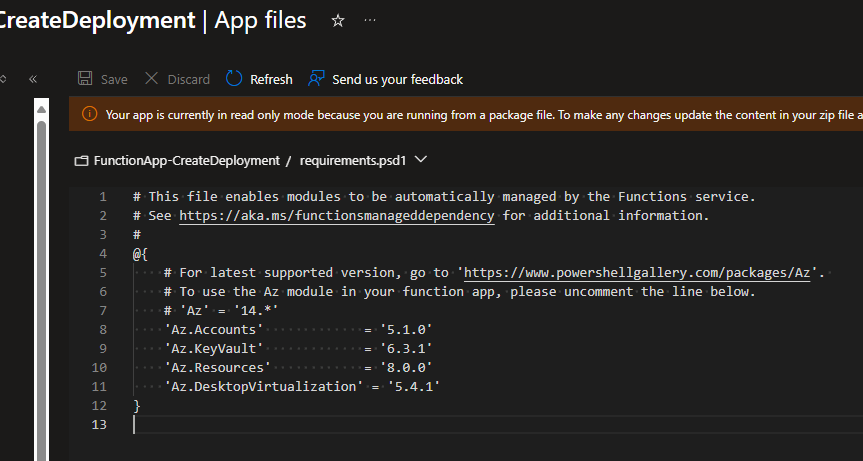Click FunctionApp-CreateDeployment breadcrumb
The height and width of the screenshot is (461, 863).
point(187,161)
